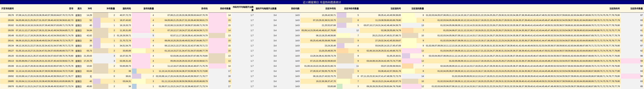
Task: Click the 周次 column header
Action: tap(79, 9)
